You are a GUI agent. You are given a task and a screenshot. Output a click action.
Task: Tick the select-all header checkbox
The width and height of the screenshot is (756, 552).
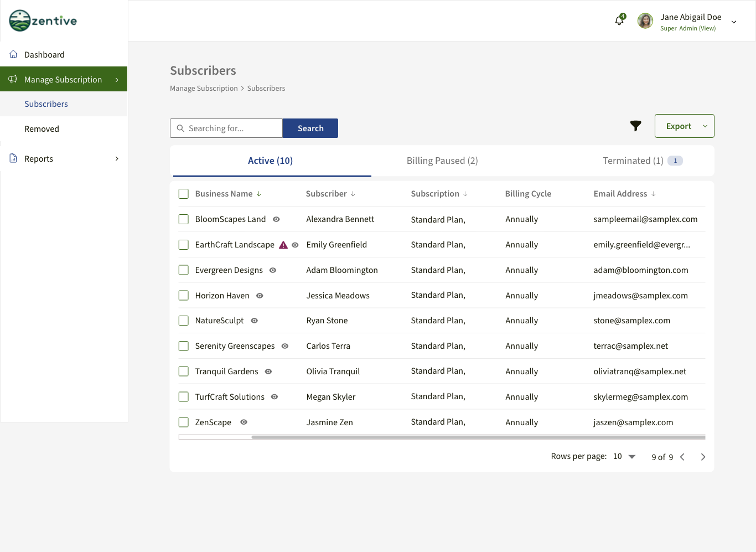coord(184,194)
